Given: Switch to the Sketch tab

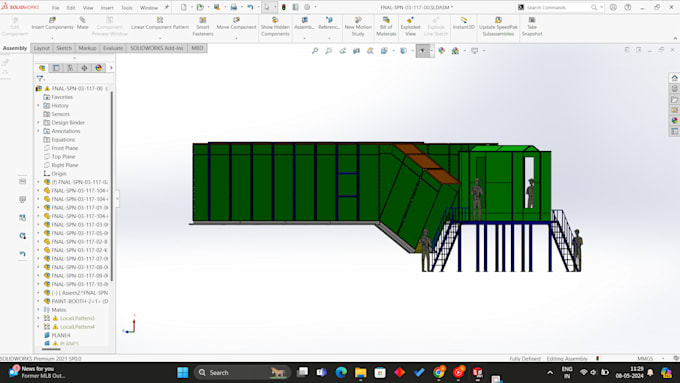Looking at the screenshot, I should point(64,48).
